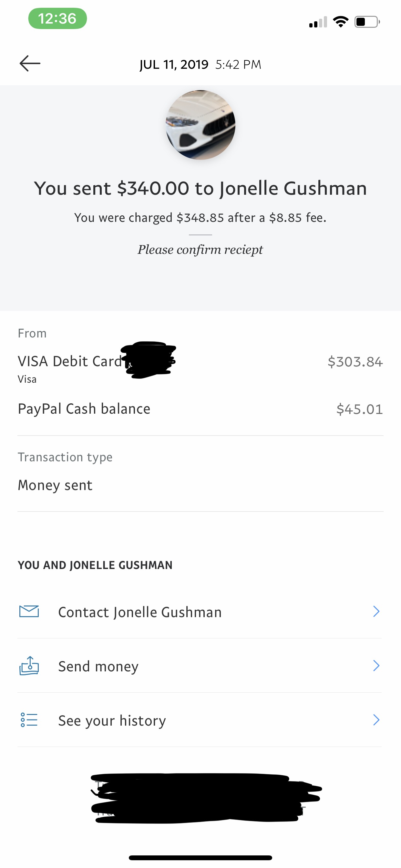Tap the Please confirm reciept note
401x868 pixels.
200,250
